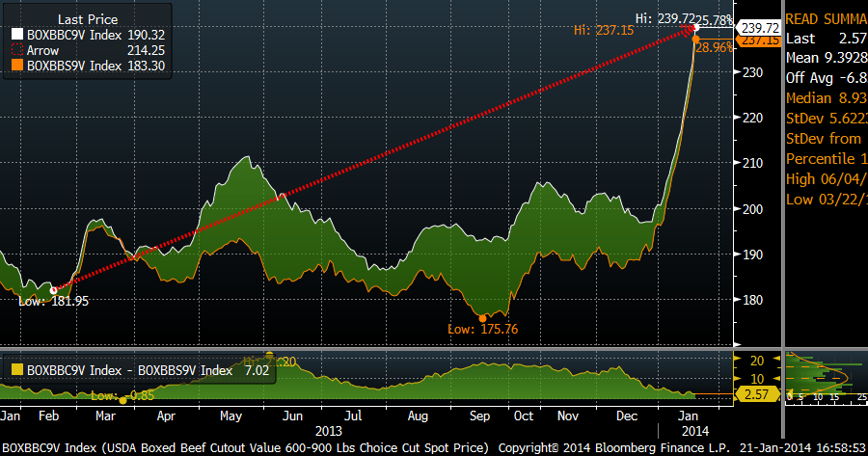The height and width of the screenshot is (456, 868).
Task: Select the Mean value row in summary
Action: coord(827,58)
